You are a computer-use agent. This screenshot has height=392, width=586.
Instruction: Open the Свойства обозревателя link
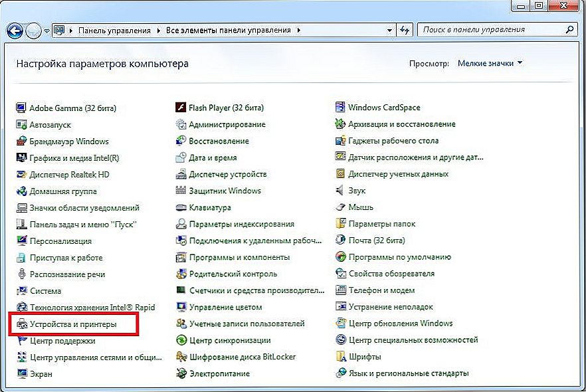point(392,274)
